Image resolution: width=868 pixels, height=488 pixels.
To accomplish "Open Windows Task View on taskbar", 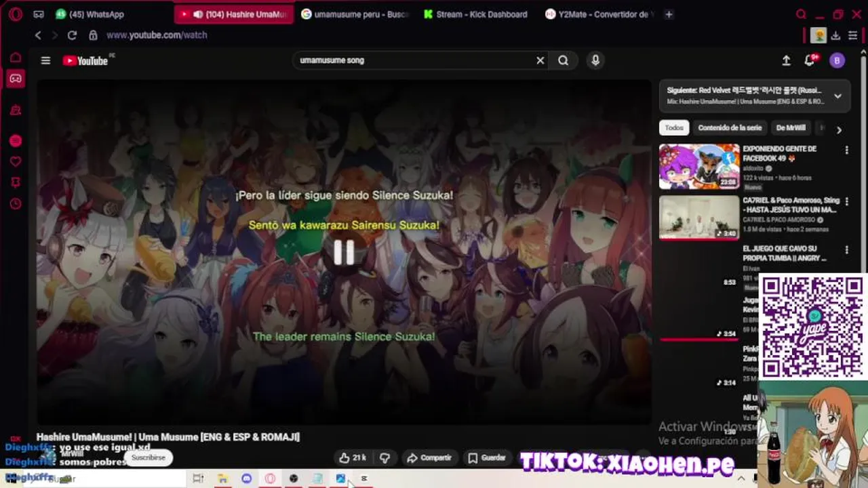I will pyautogui.click(x=198, y=479).
